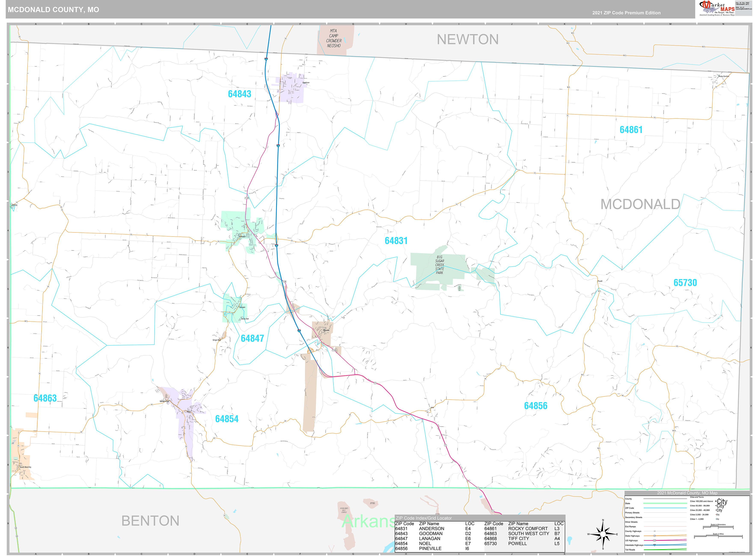Click the interstate shield in the legend
Screen dimensions: 756x556
tap(655, 545)
